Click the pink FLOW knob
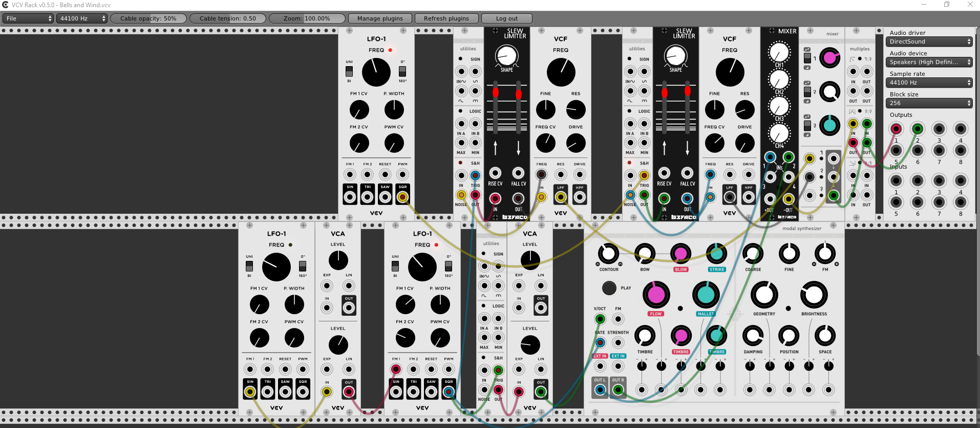 pyautogui.click(x=656, y=295)
